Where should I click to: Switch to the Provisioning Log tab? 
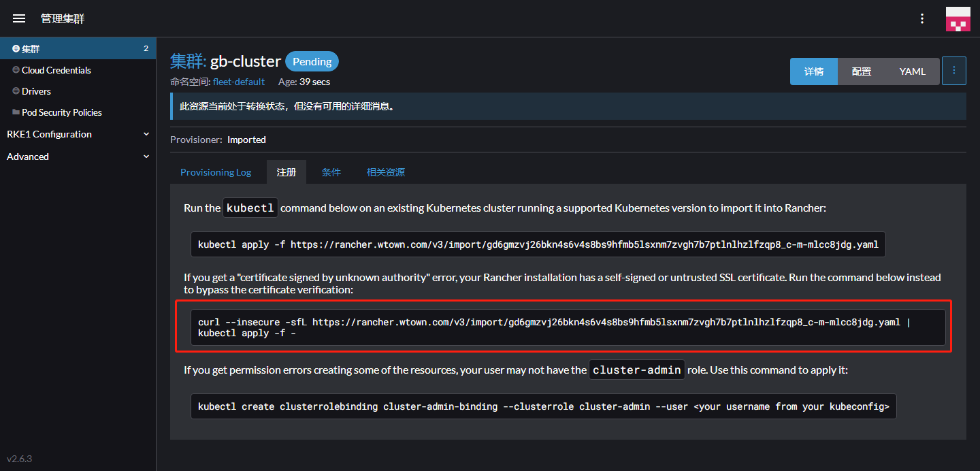[216, 172]
